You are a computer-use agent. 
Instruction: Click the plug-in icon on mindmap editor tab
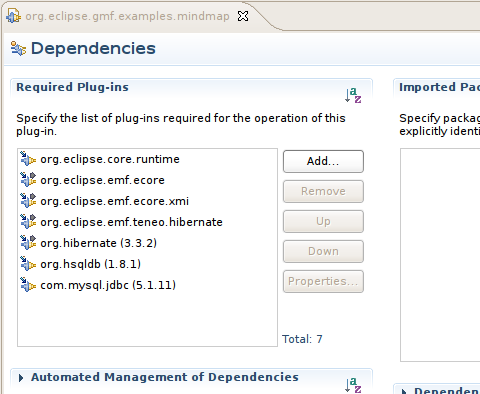coord(13,16)
